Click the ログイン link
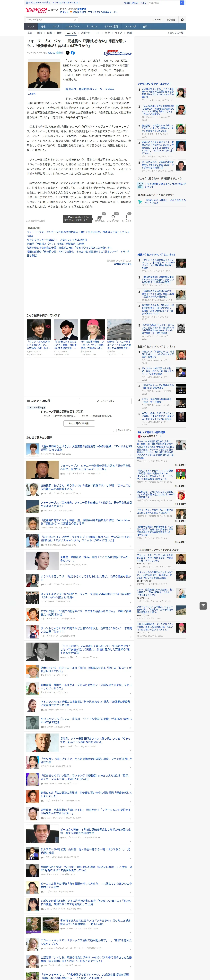 click(64, 12)
